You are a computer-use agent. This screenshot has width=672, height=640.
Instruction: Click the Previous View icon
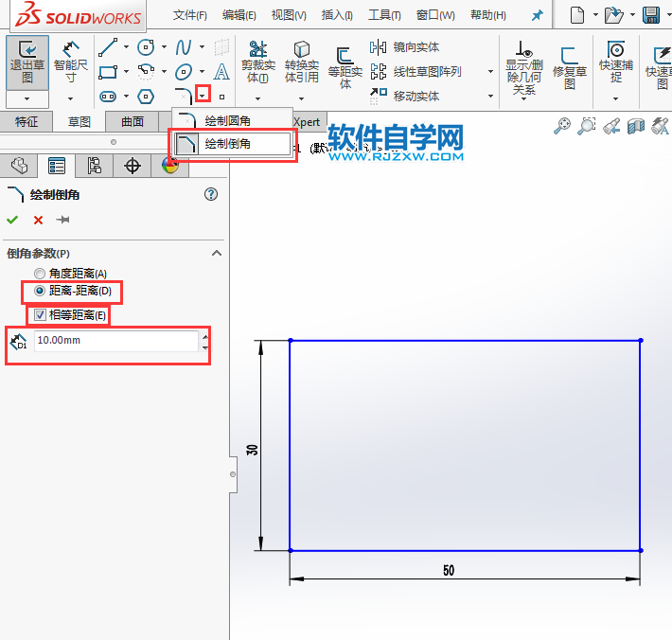611,126
